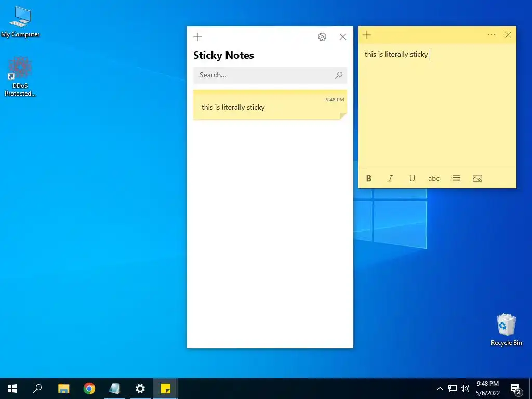
Task: Click the 9:48 PM timestamp on the note card
Action: pos(335,99)
